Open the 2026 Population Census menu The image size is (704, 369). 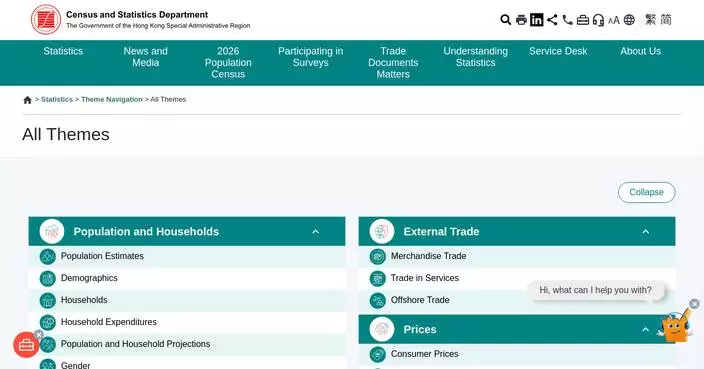tap(228, 63)
